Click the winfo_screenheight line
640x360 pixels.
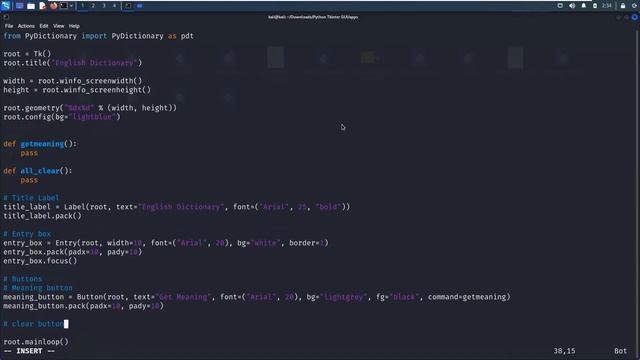click(x=77, y=90)
